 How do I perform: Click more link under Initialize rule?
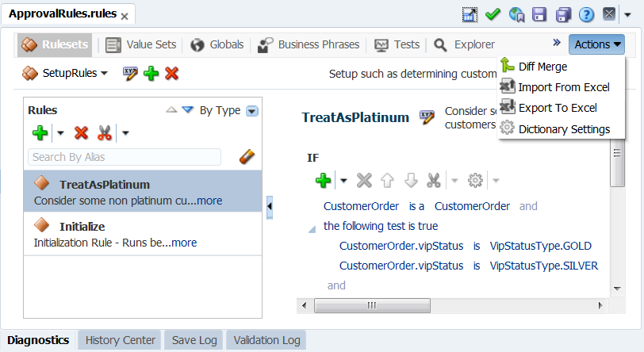point(184,243)
